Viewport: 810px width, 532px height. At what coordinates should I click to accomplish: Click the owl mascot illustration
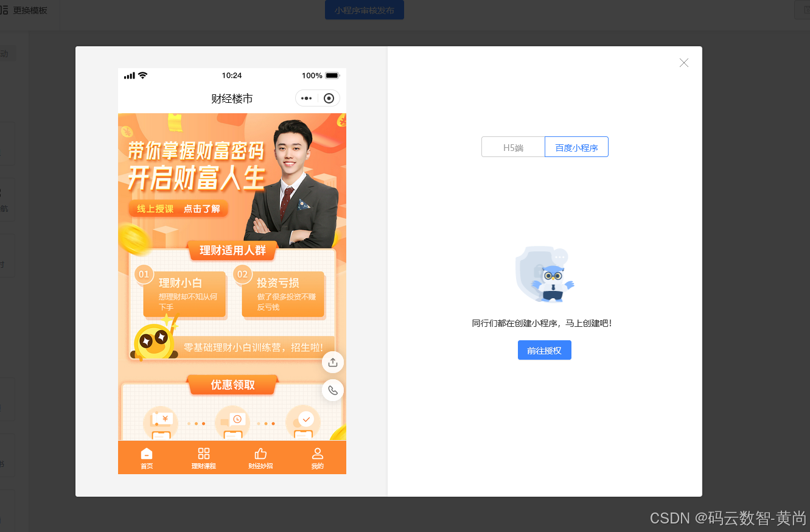545,274
